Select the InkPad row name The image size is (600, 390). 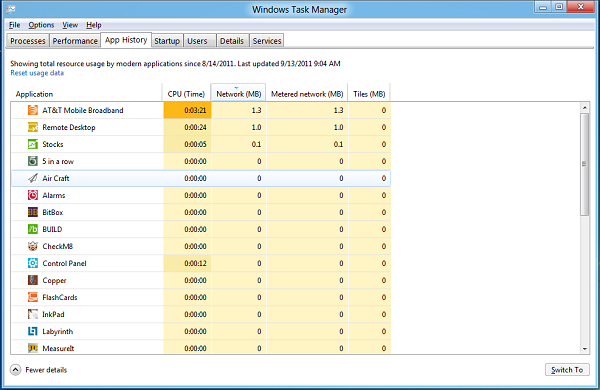pyautogui.click(x=53, y=314)
